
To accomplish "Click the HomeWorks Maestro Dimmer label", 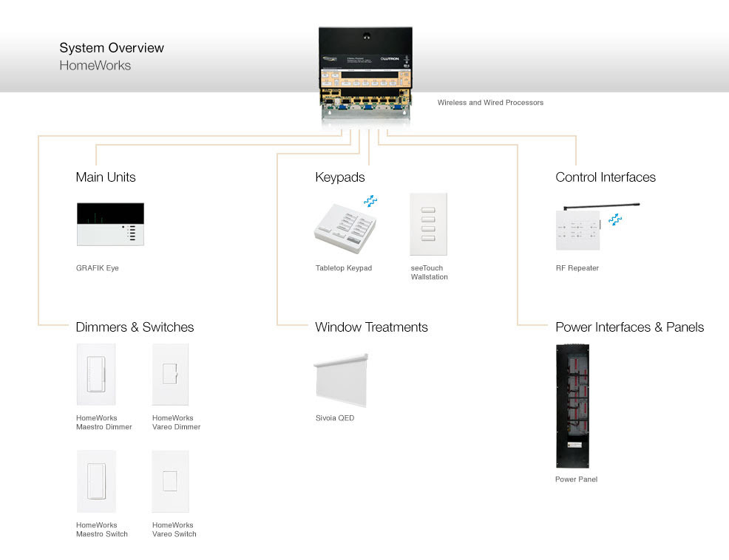I will (x=104, y=423).
